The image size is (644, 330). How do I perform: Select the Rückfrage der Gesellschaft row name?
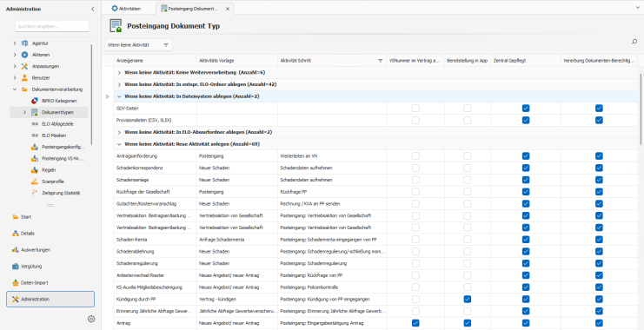143,192
